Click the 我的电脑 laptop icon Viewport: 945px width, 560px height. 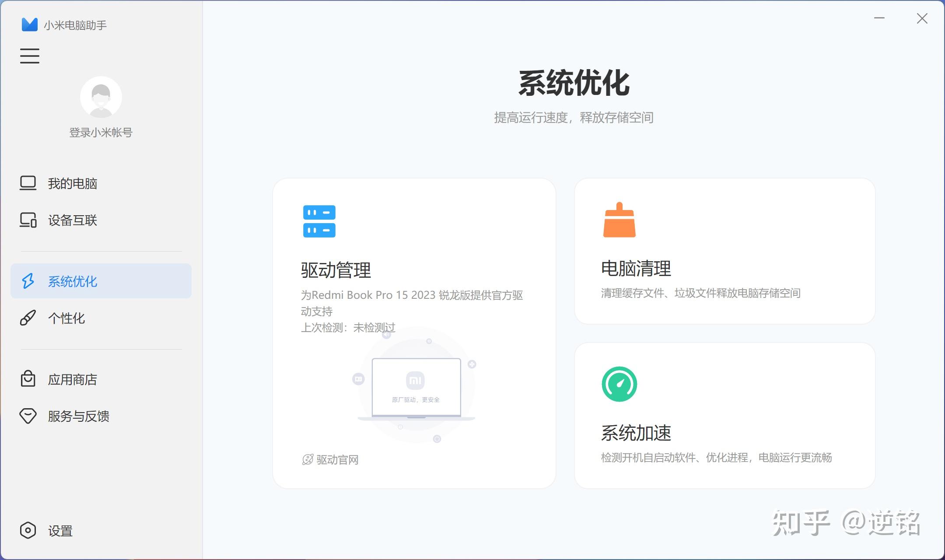28,183
